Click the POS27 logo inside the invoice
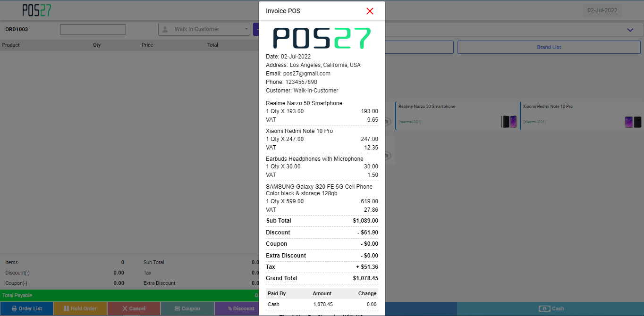This screenshot has width=644, height=316. click(x=322, y=38)
